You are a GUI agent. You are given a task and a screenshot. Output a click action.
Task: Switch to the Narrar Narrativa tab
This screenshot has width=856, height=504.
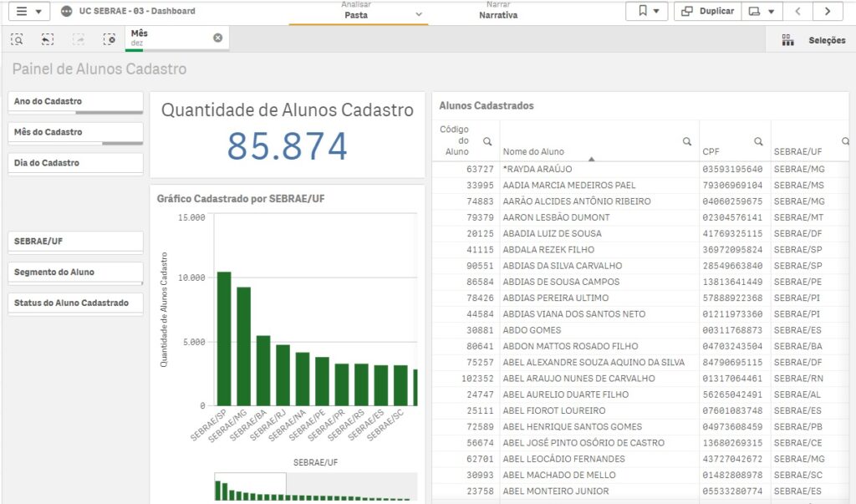(498, 11)
